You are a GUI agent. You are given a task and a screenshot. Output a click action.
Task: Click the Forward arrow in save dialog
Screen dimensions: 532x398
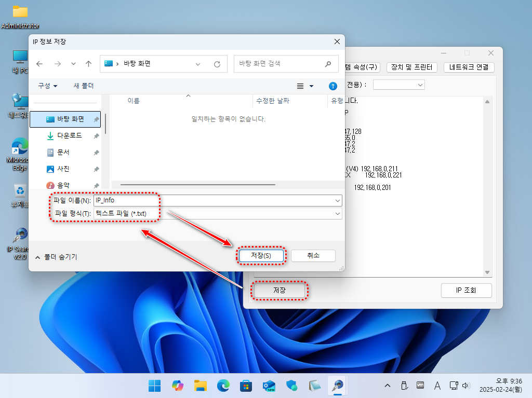point(58,64)
